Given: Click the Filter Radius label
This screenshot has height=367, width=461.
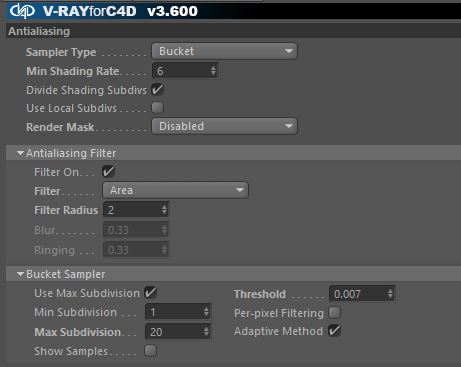Looking at the screenshot, I should 66,210.
